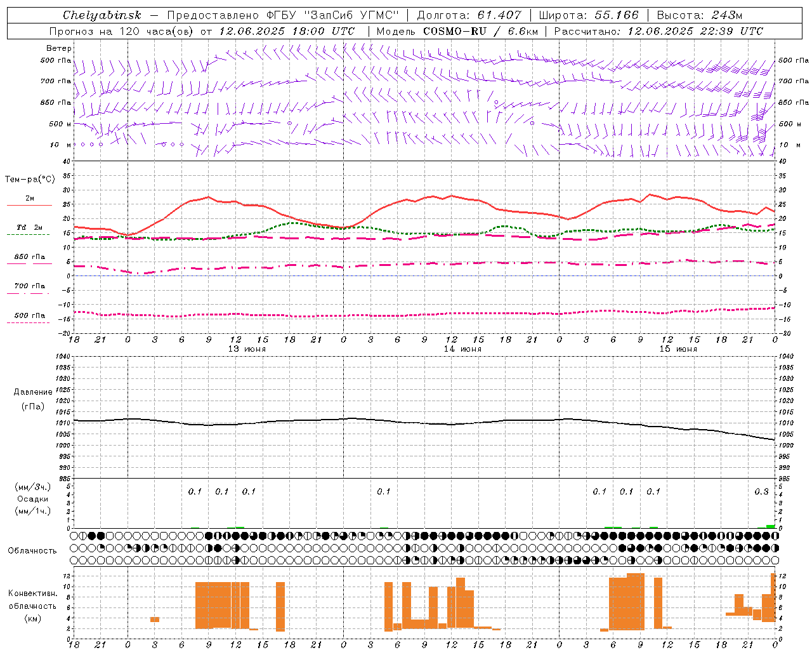Click the 'Предоставлено ФГБУ "ЗапСиб УГМС"' provider text
Image resolution: width=812 pixels, height=650 pixels.
coord(282,15)
